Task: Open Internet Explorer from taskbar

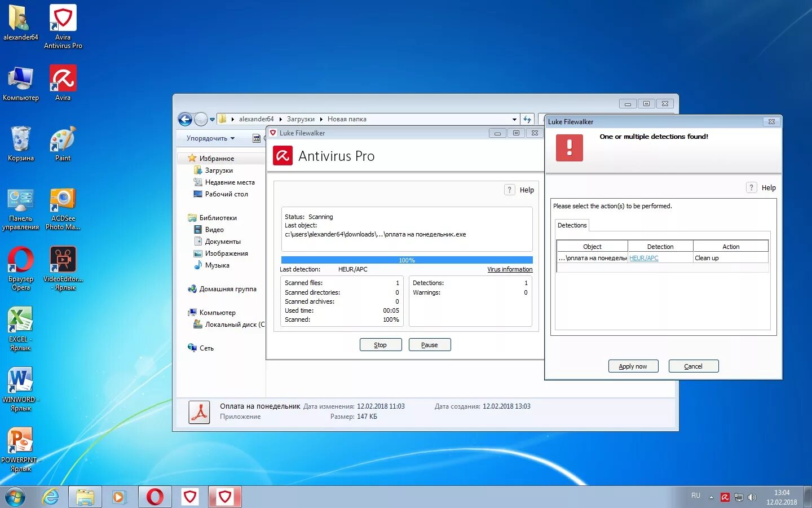Action: [x=51, y=497]
